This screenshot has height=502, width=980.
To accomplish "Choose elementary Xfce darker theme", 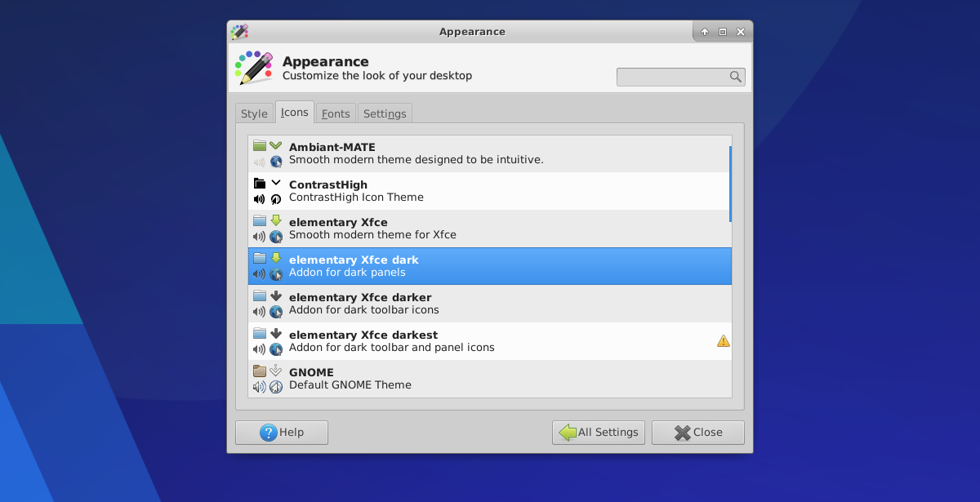I will [490, 304].
